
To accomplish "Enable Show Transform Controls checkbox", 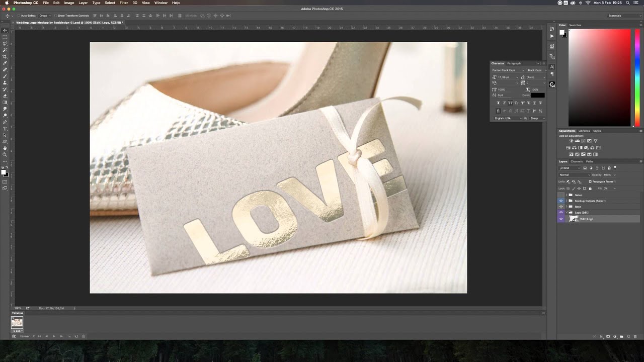I will 55,16.
